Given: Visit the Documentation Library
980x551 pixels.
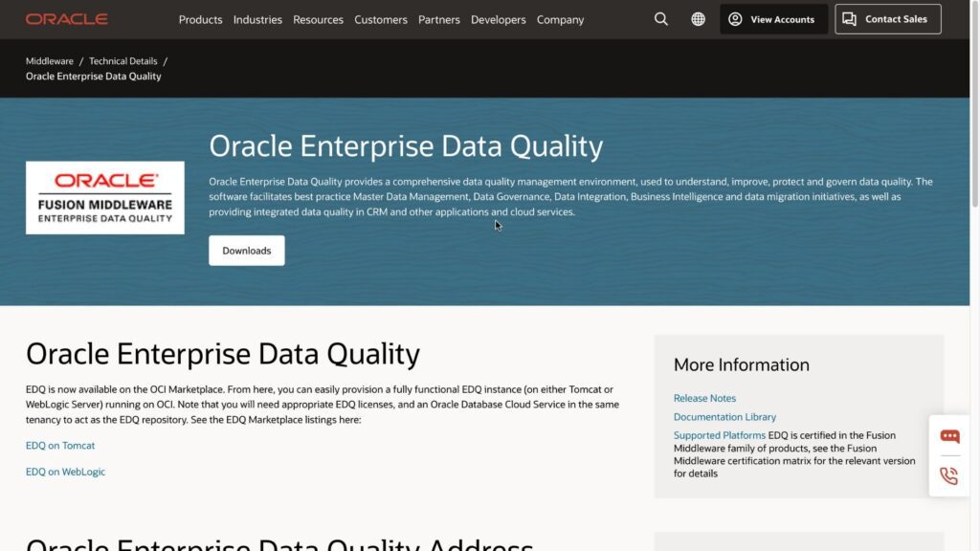Looking at the screenshot, I should (x=724, y=416).
